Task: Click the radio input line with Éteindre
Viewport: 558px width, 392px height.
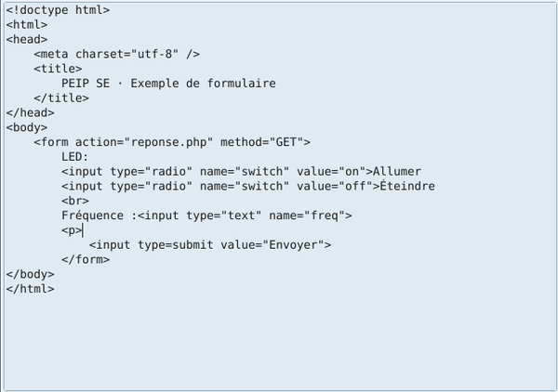Action: pos(248,186)
